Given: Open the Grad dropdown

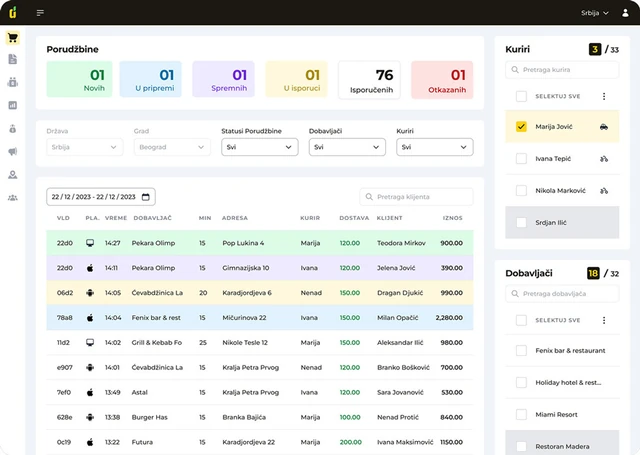Looking at the screenshot, I should [172, 147].
